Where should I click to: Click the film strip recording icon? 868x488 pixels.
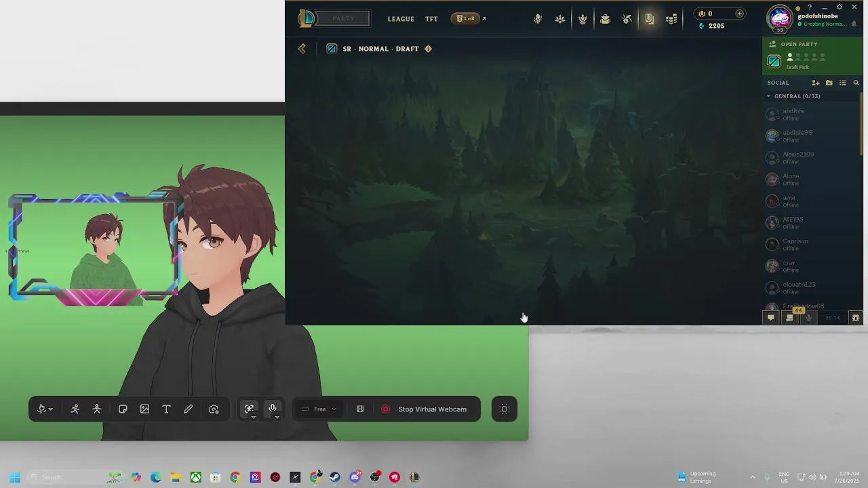(x=360, y=409)
